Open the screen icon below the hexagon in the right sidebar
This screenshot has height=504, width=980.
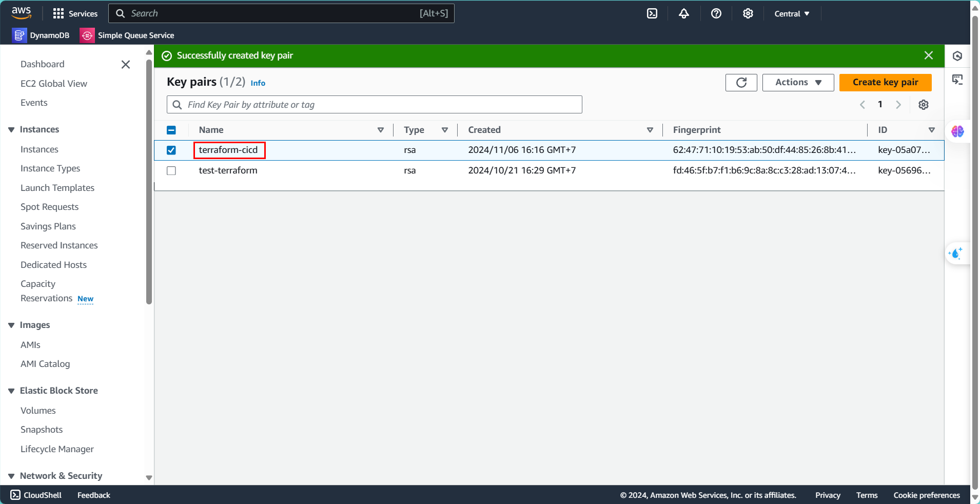tap(957, 80)
